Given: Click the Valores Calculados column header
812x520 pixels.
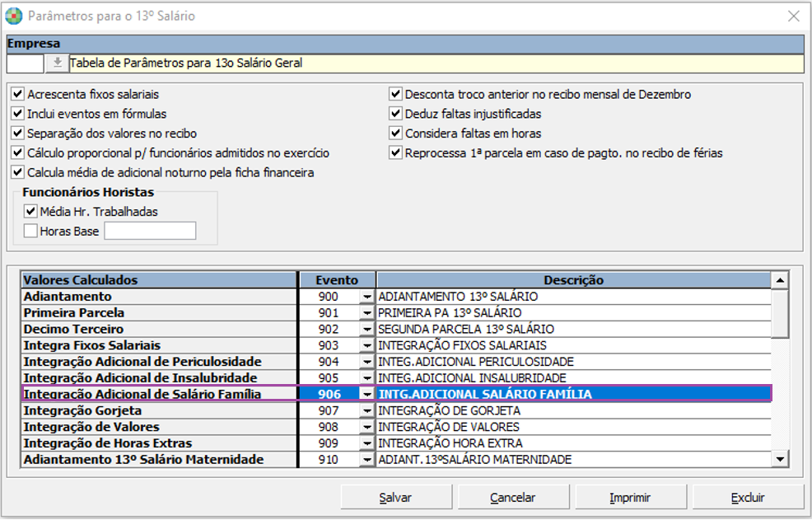Looking at the screenshot, I should click(x=159, y=280).
